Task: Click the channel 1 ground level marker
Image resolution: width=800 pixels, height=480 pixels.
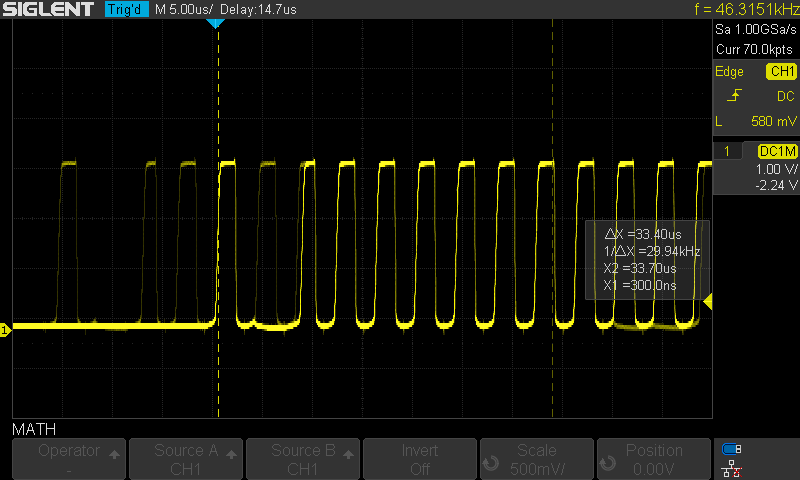Action: click(x=5, y=330)
